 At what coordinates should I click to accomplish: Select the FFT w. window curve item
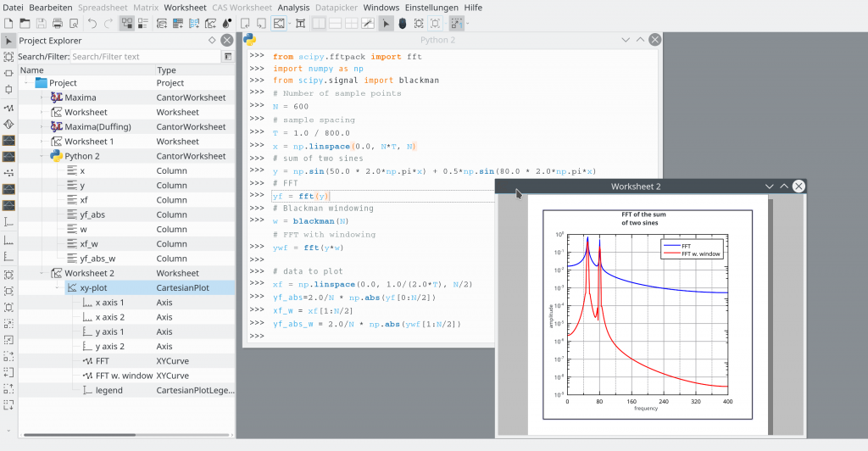tap(124, 376)
